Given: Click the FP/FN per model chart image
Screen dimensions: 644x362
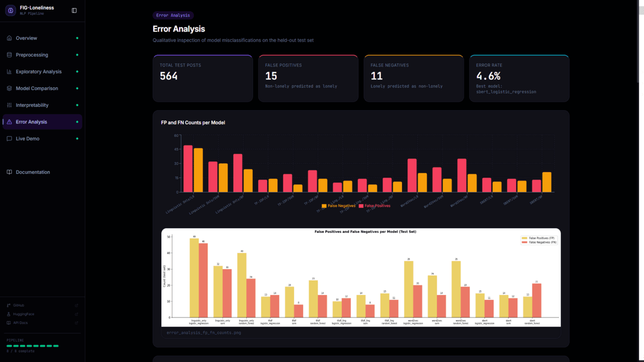Looking at the screenshot, I should click(361, 278).
